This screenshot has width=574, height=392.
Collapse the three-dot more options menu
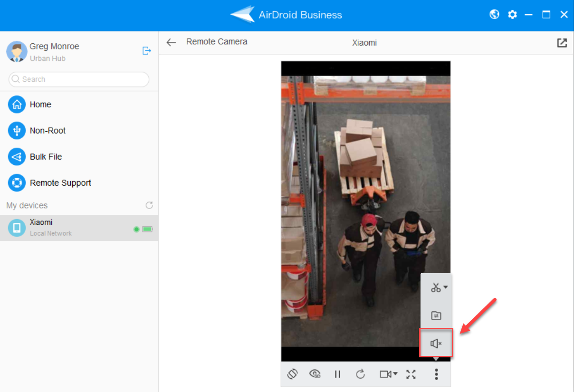click(436, 374)
